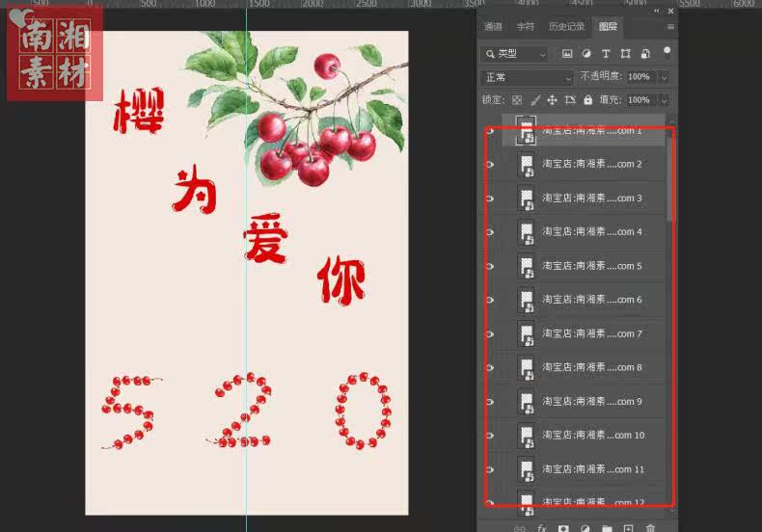Filter layers by smart objects icon

click(x=645, y=54)
